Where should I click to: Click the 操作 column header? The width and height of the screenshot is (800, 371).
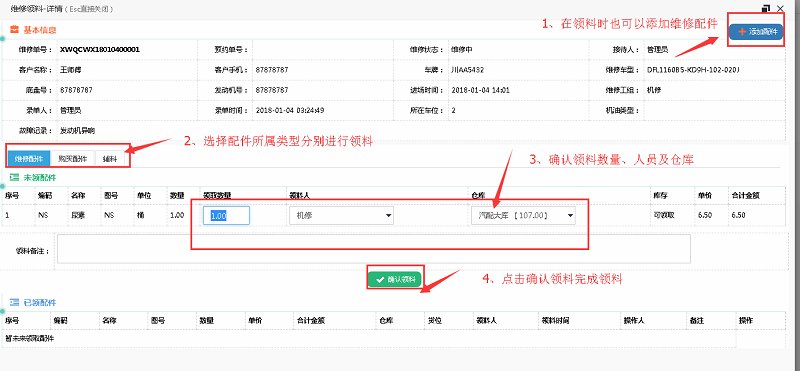point(745,320)
